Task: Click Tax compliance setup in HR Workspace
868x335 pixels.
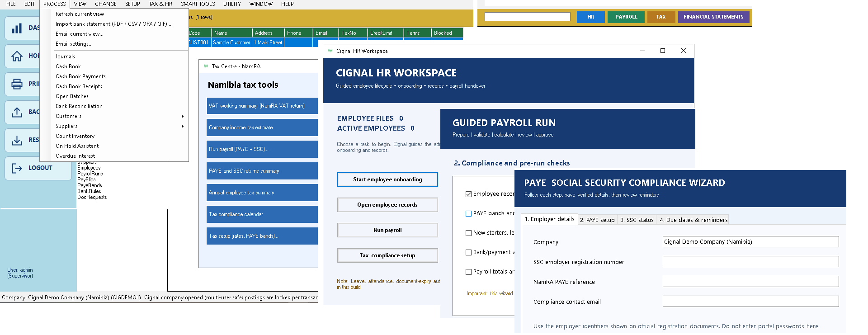Action: click(387, 255)
